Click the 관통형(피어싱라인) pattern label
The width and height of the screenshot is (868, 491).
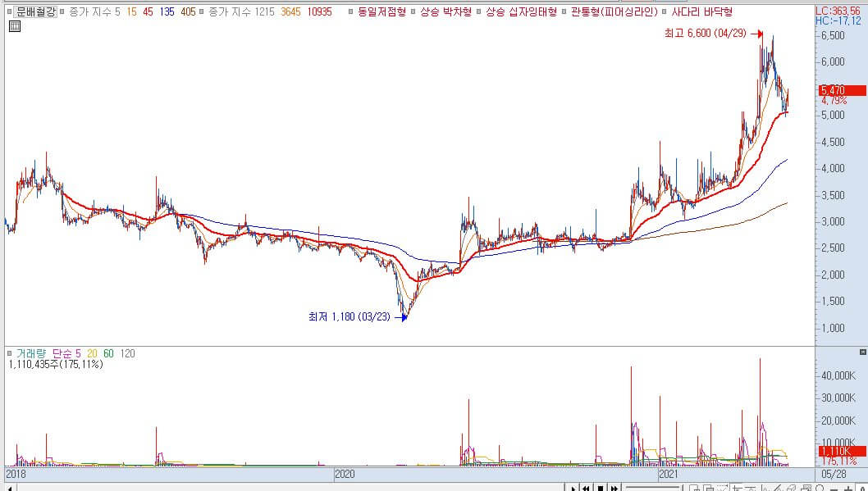tap(614, 11)
